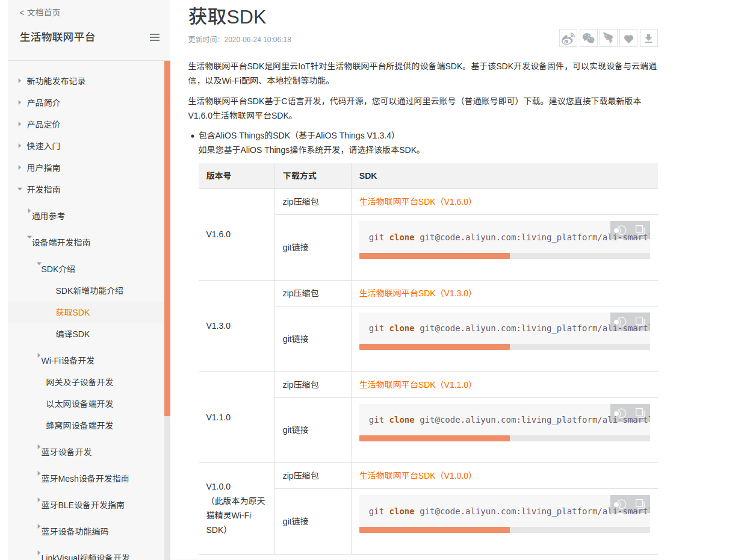This screenshot has height=560, width=744.
Task: Expand the 新功能发布记录 section arrow
Action: pyautogui.click(x=20, y=81)
